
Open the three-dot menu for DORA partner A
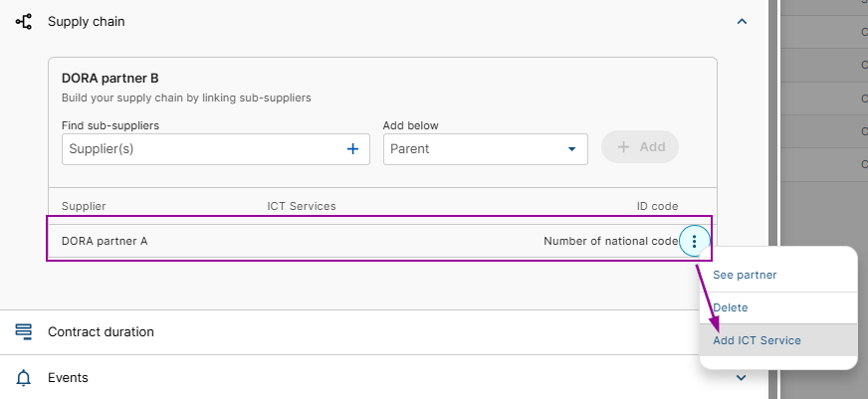[x=695, y=241]
